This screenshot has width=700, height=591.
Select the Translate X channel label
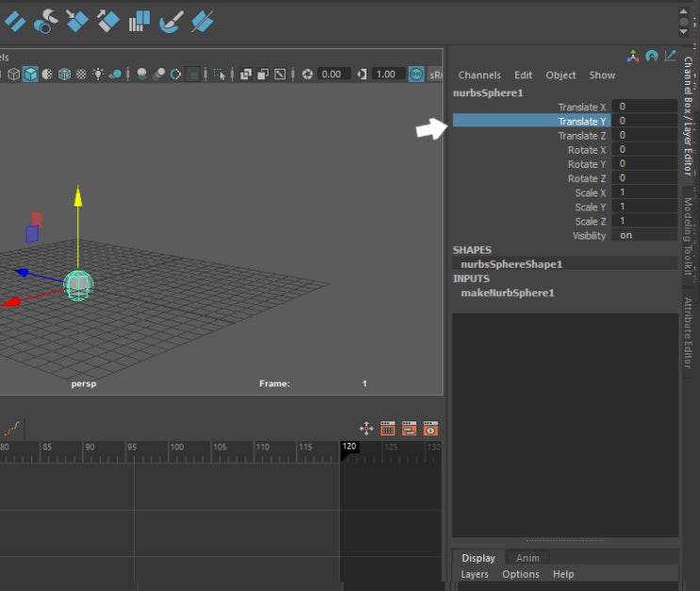tap(581, 107)
